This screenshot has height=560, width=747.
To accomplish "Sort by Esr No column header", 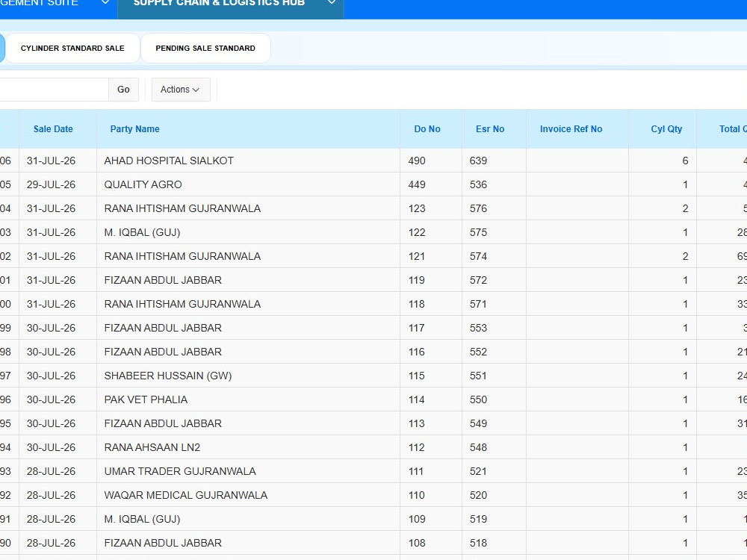I will (490, 129).
